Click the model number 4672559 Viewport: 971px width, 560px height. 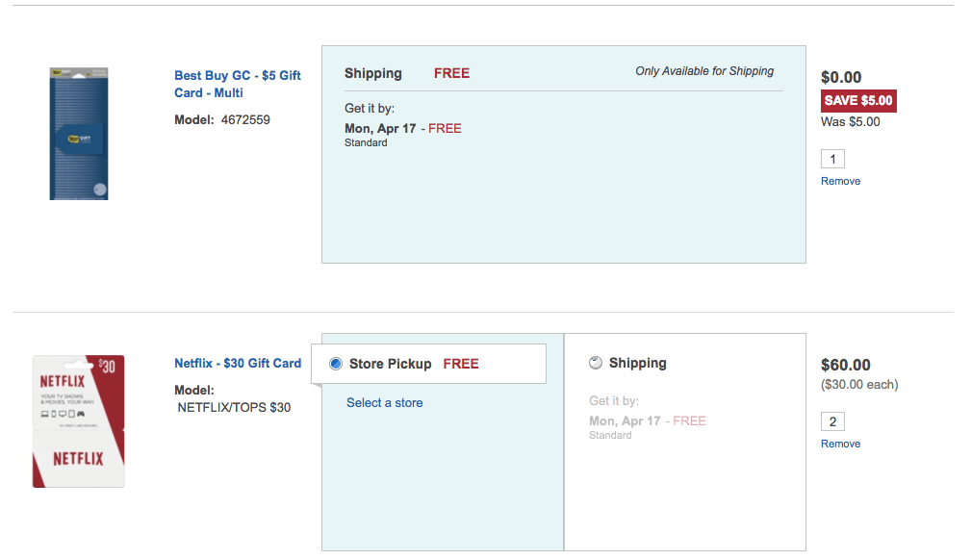[245, 120]
